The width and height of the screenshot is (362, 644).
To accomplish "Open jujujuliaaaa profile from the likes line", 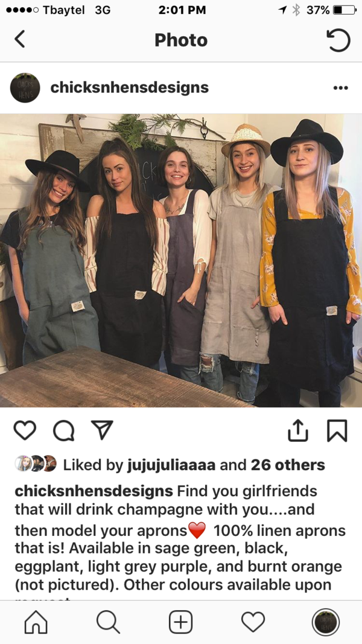I will tap(171, 465).
